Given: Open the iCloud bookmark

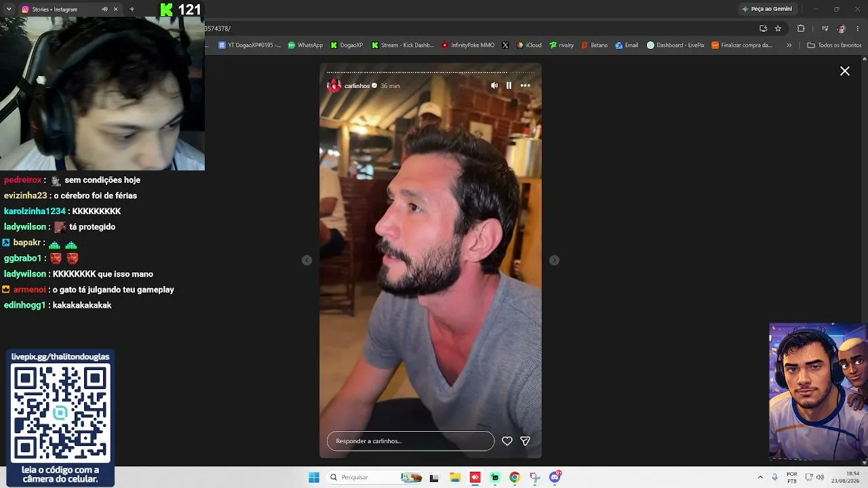Looking at the screenshot, I should point(529,45).
